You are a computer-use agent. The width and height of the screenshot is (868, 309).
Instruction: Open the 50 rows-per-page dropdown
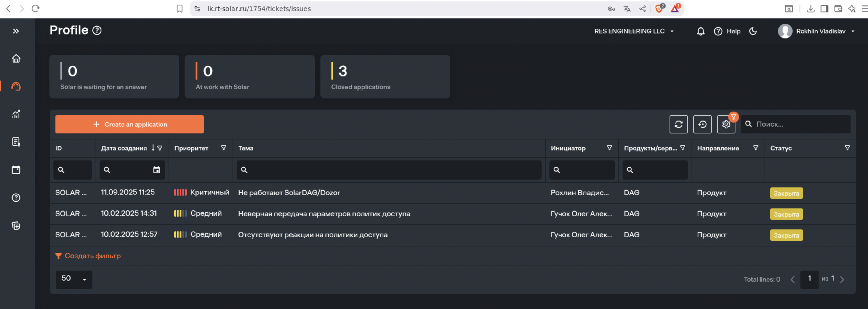pos(74,279)
